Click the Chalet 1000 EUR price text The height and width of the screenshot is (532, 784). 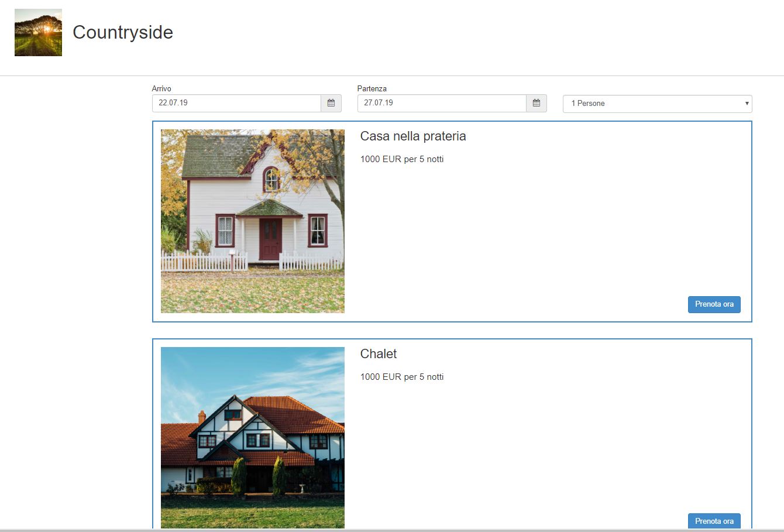click(402, 377)
